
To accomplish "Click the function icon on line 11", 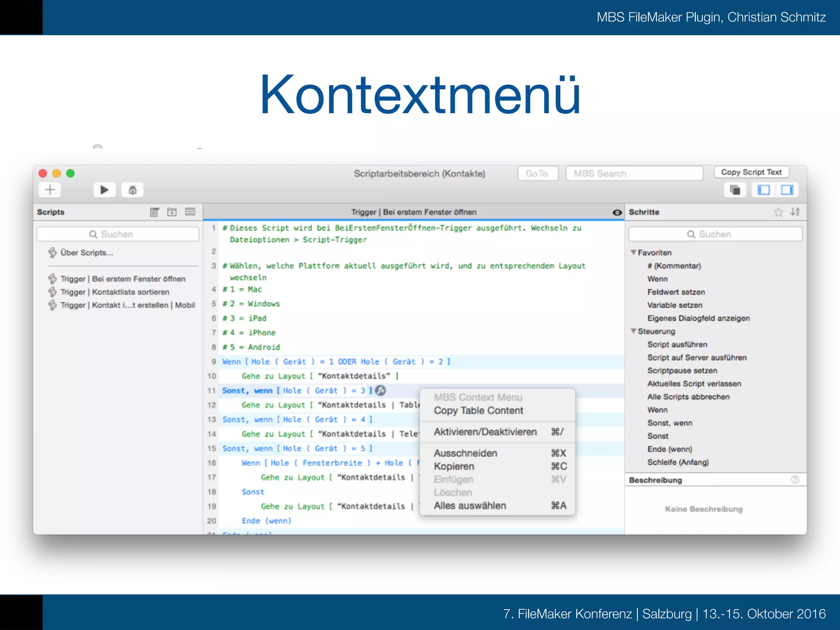I will (381, 390).
